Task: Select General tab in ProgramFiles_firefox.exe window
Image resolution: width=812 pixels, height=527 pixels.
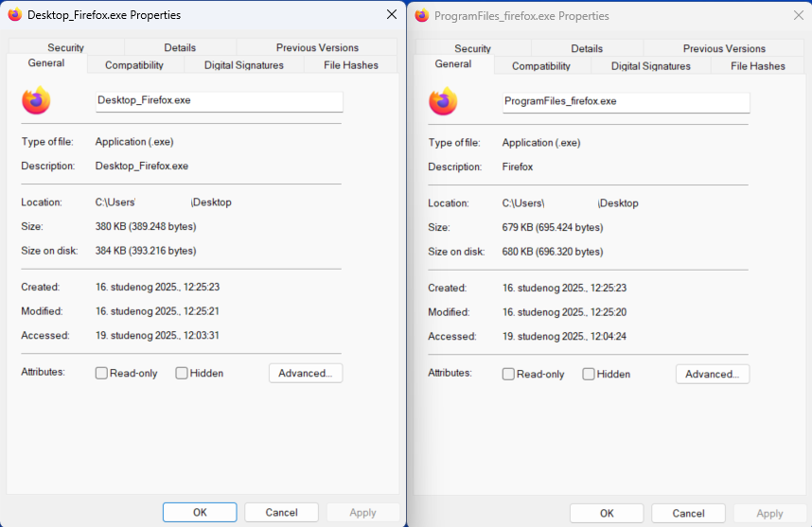Action: [x=453, y=64]
